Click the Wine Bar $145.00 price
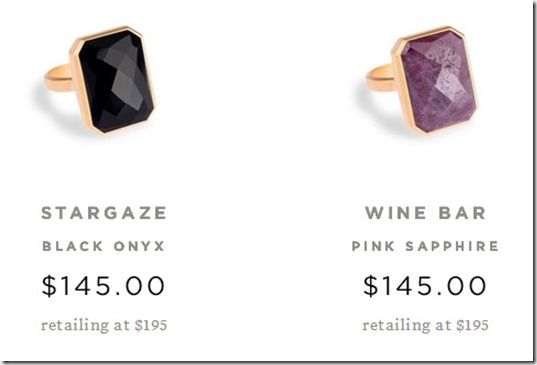Screen dimensions: 537x365 pyautogui.click(x=425, y=285)
